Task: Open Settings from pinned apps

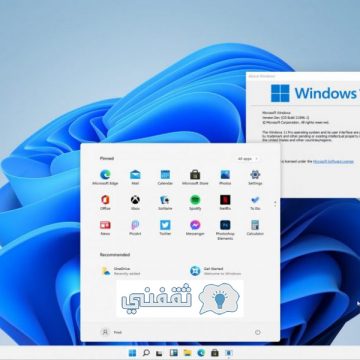Action: pyautogui.click(x=255, y=177)
